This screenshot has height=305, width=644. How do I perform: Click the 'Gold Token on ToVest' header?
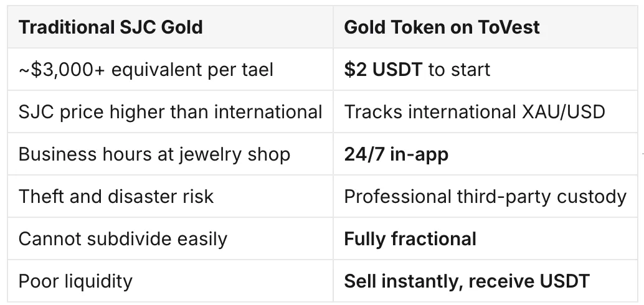pyautogui.click(x=485, y=27)
